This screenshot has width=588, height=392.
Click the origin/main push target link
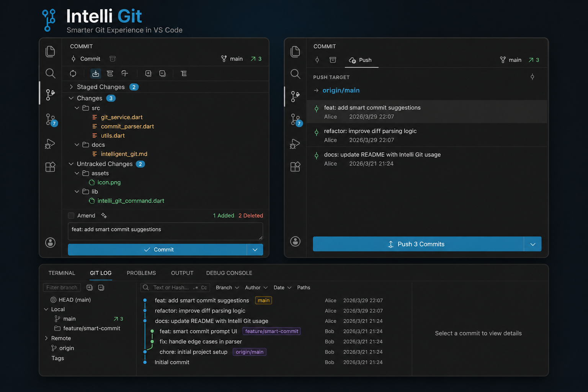341,90
